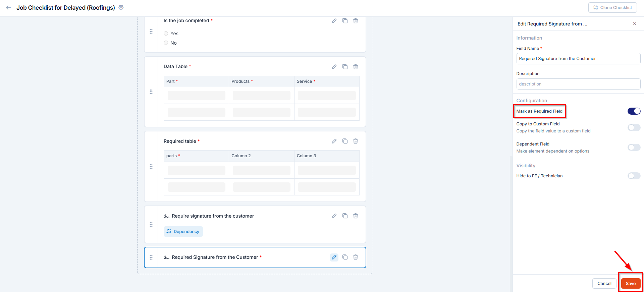Click the 'Column 2' header
This screenshot has width=644, height=292.
(x=261, y=156)
